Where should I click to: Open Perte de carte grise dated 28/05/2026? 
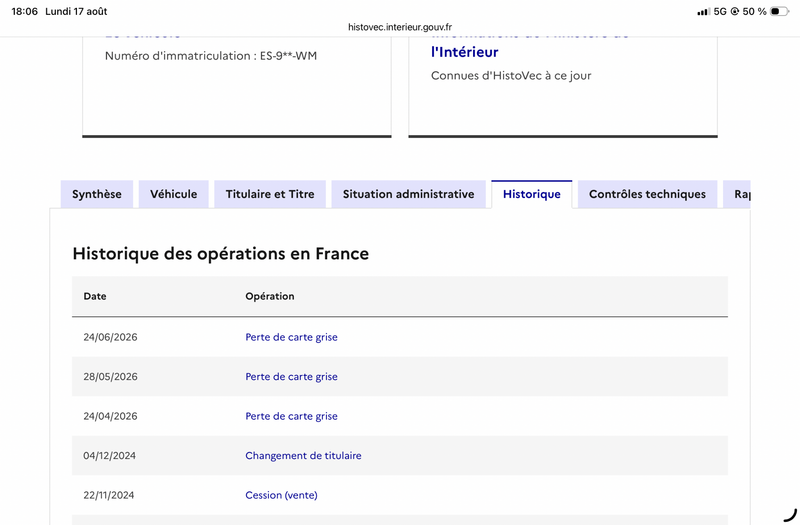coord(291,377)
